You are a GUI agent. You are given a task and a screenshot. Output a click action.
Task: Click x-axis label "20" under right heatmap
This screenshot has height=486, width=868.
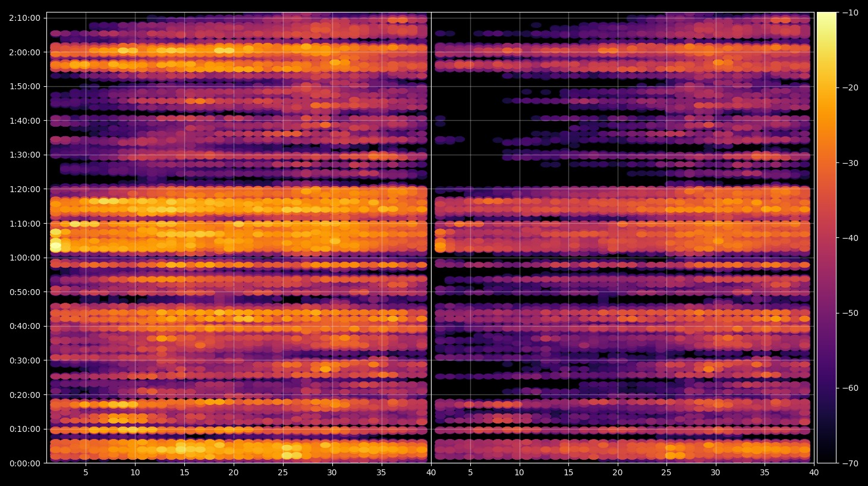(x=618, y=473)
